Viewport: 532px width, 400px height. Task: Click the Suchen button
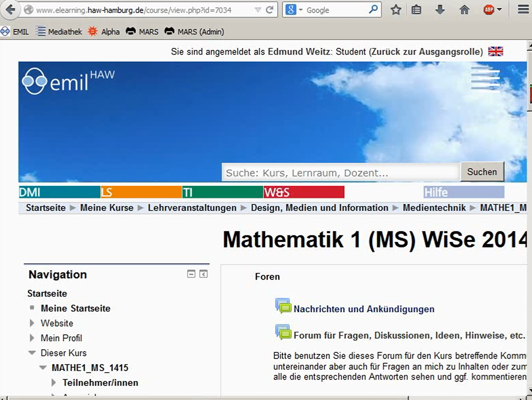point(482,172)
